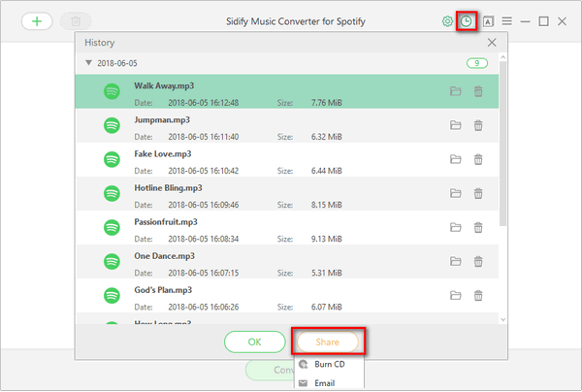The height and width of the screenshot is (392, 582).
Task: Click the 8.15 MiB size value
Action: (326, 205)
